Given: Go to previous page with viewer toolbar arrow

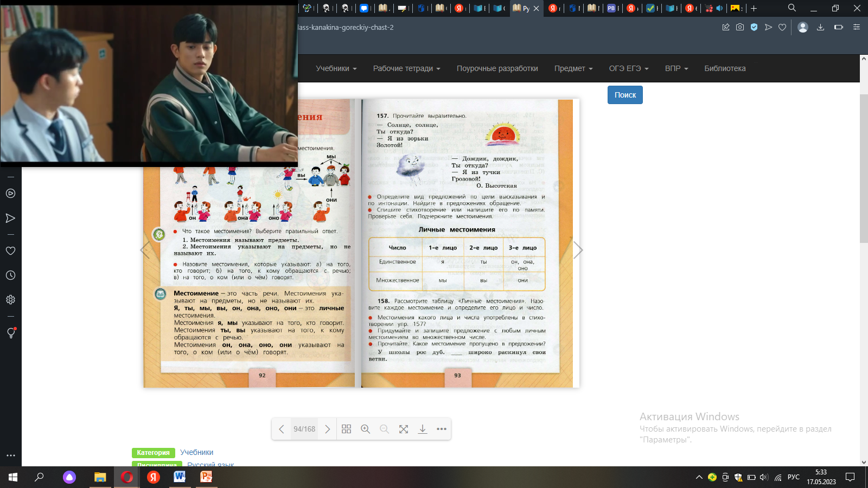Looking at the screenshot, I should click(281, 429).
